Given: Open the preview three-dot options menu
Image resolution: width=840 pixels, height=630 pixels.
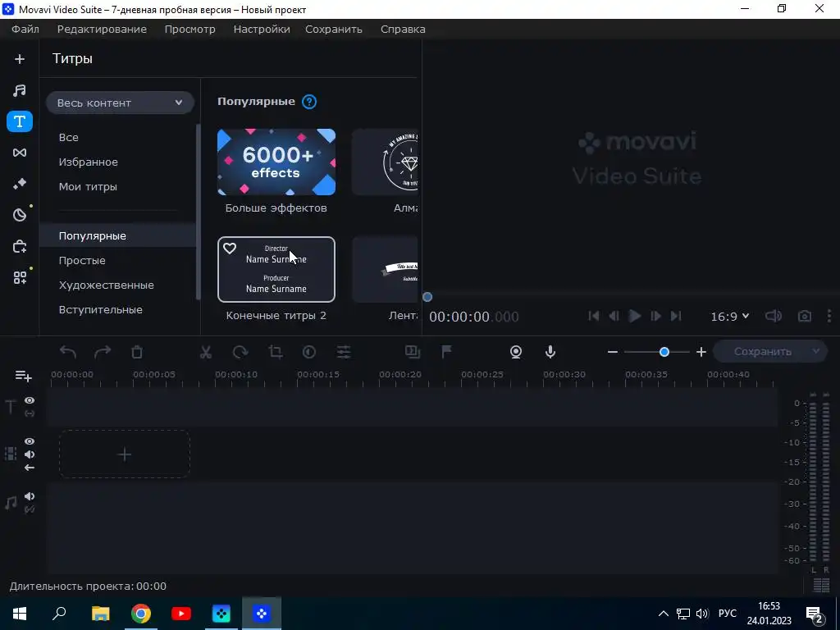Looking at the screenshot, I should point(829,316).
